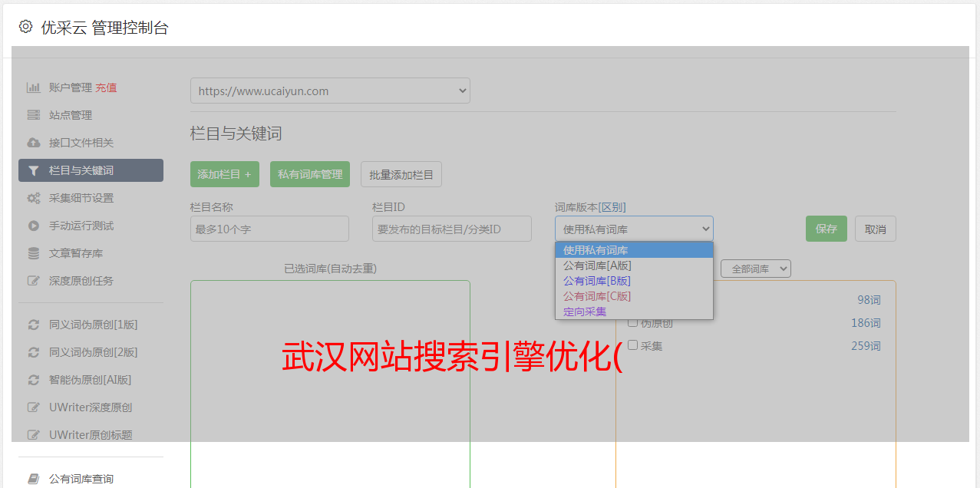Image resolution: width=980 pixels, height=488 pixels.
Task: Click the database icon beside 文章暂存库
Action: (x=33, y=253)
